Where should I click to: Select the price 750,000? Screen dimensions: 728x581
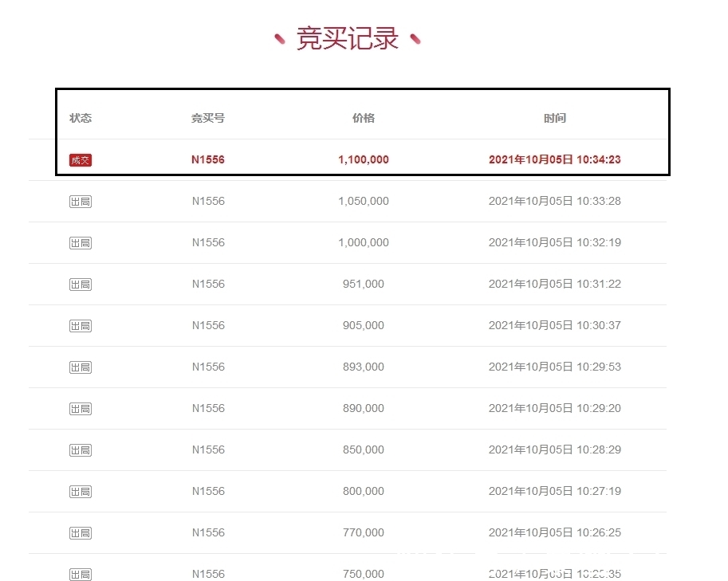click(x=364, y=574)
